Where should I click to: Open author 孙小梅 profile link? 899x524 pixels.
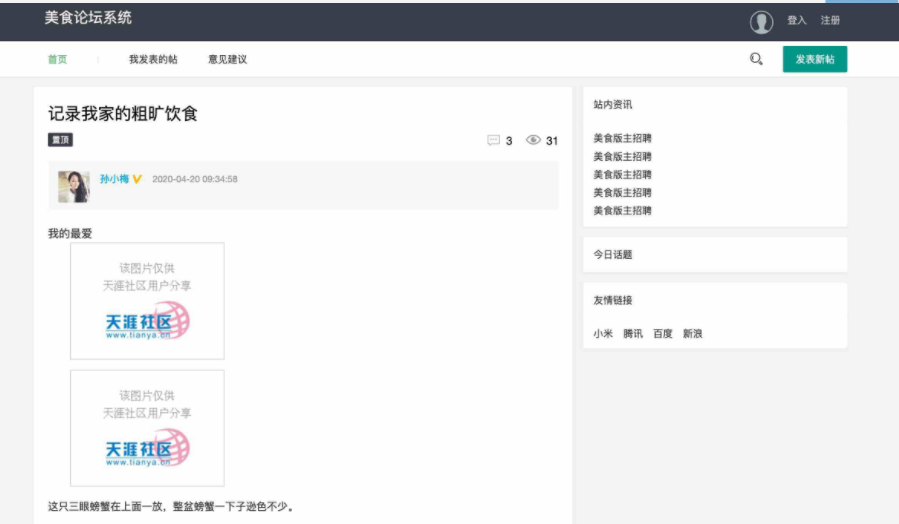pyautogui.click(x=114, y=179)
